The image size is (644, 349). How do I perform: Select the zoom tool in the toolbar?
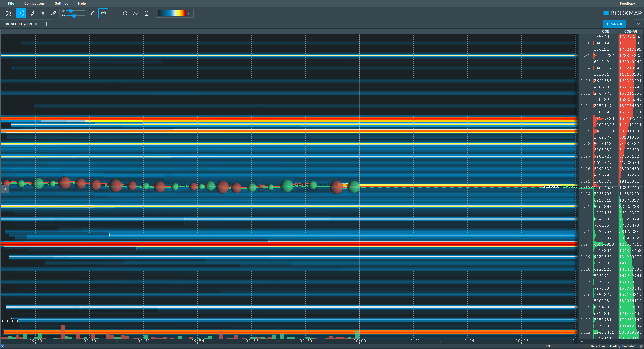(x=9, y=13)
